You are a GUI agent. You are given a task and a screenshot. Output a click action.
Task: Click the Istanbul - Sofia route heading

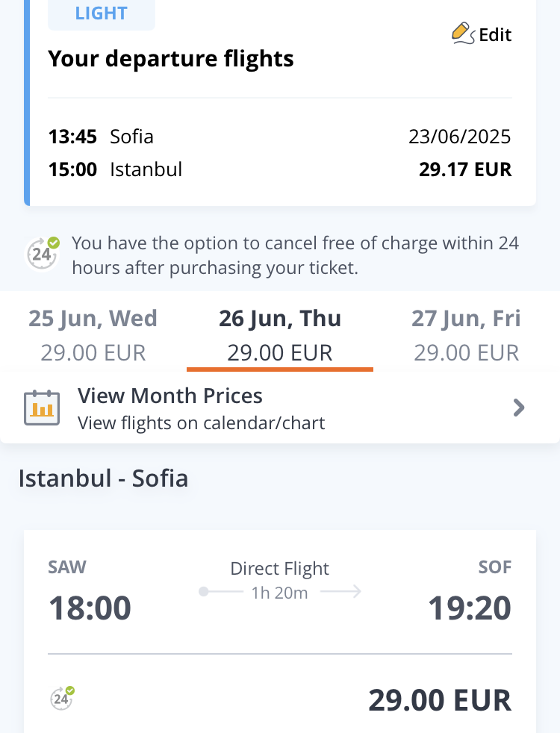coord(103,478)
